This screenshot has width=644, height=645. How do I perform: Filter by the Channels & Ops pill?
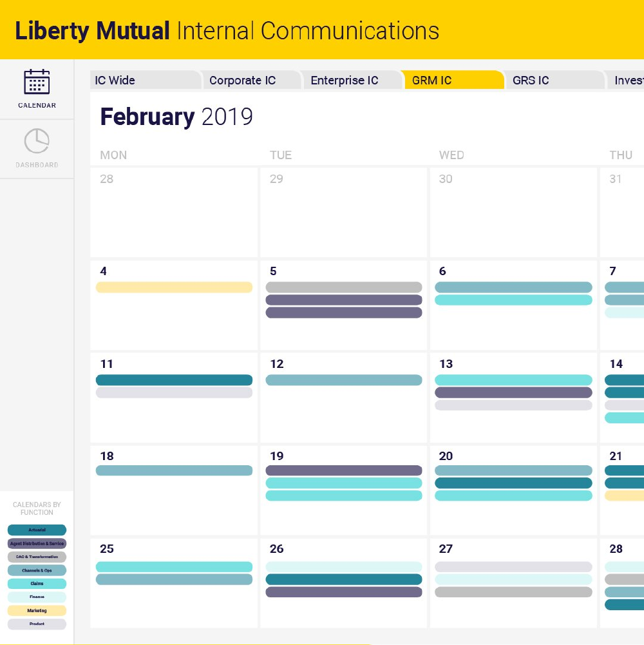click(x=37, y=570)
